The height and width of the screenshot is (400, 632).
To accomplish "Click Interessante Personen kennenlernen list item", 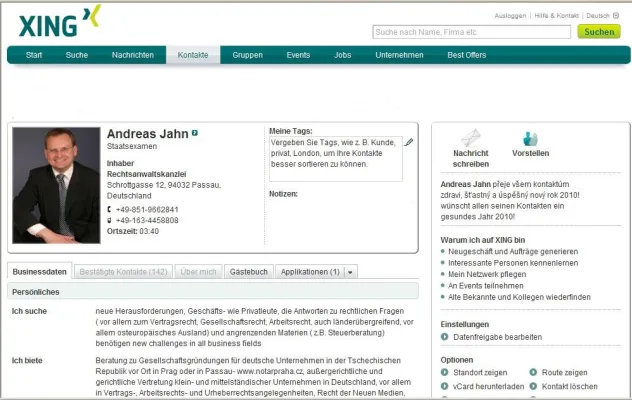I will tap(513, 262).
